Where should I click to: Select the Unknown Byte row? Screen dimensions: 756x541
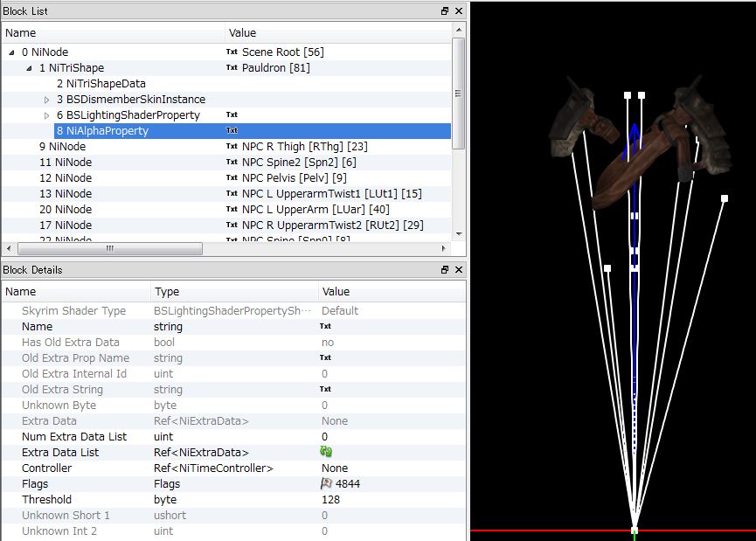[x=233, y=405]
